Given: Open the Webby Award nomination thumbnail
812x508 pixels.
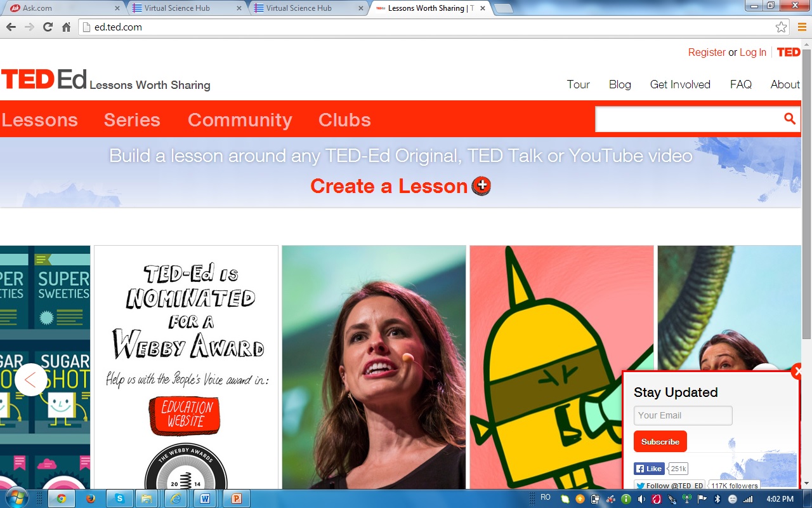Looking at the screenshot, I should (x=186, y=367).
